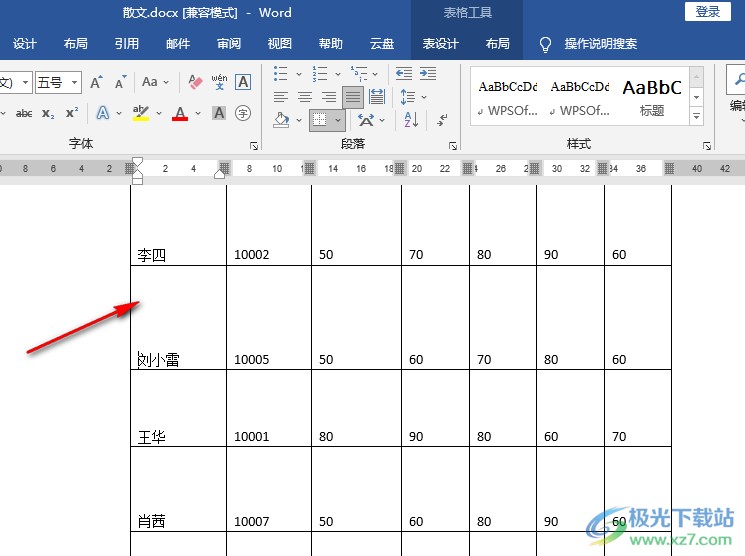Increase paragraph indent
This screenshot has height=556, width=745.
pyautogui.click(x=428, y=73)
